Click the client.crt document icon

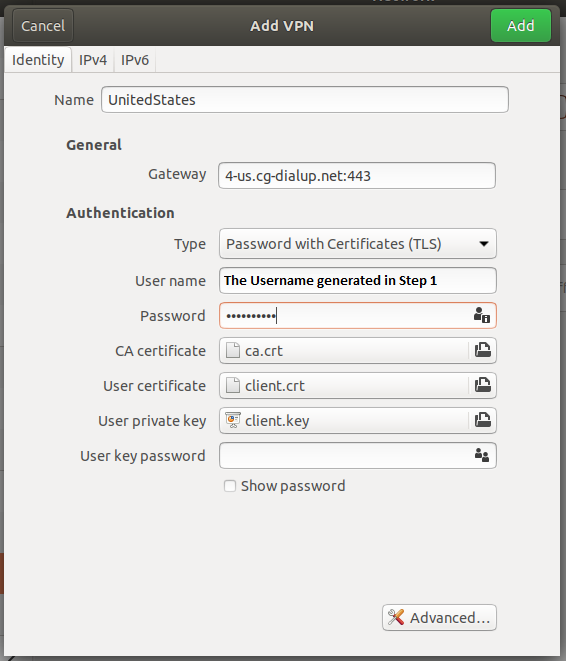(x=233, y=385)
